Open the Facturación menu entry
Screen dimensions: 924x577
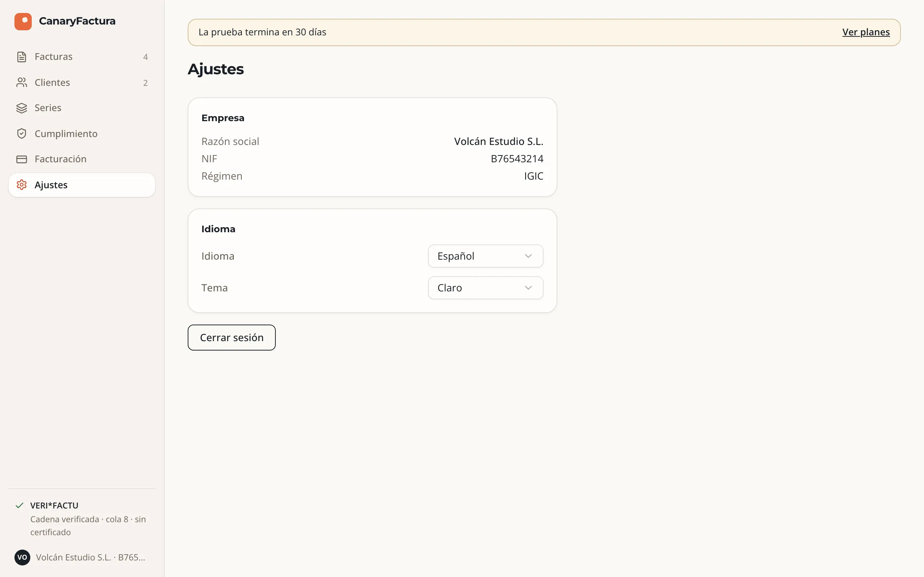click(x=82, y=159)
